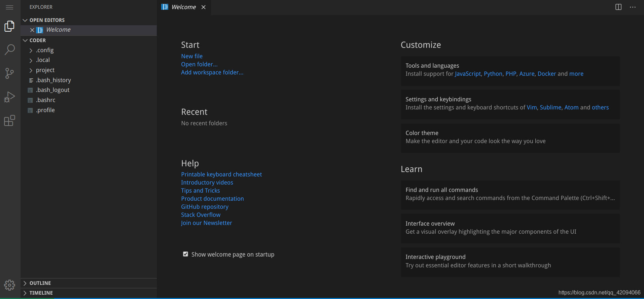Click Add workspace folder... link
The height and width of the screenshot is (299, 644).
coord(212,72)
